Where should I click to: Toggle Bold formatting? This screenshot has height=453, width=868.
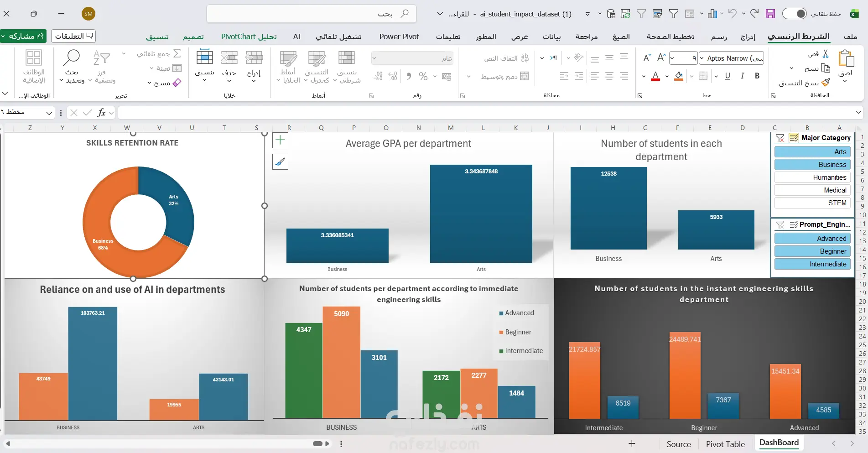tap(757, 76)
